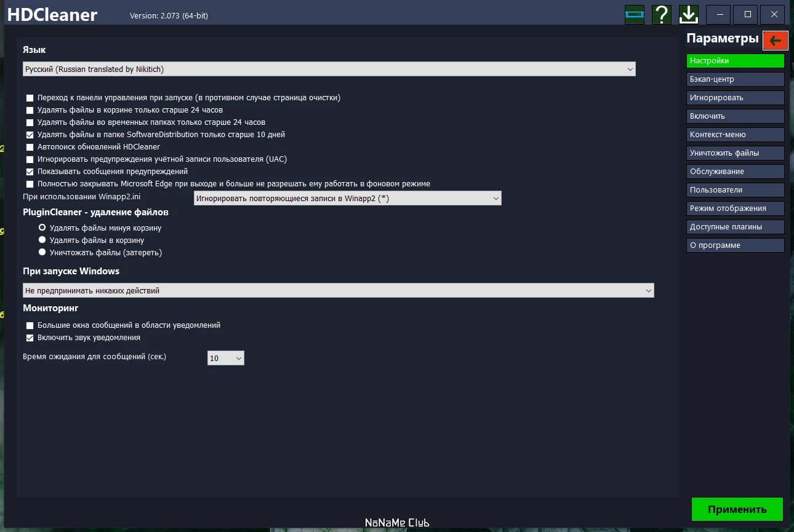
Task: Toggle 'Переход к панели управления при запуске' checkbox
Action: (30, 98)
